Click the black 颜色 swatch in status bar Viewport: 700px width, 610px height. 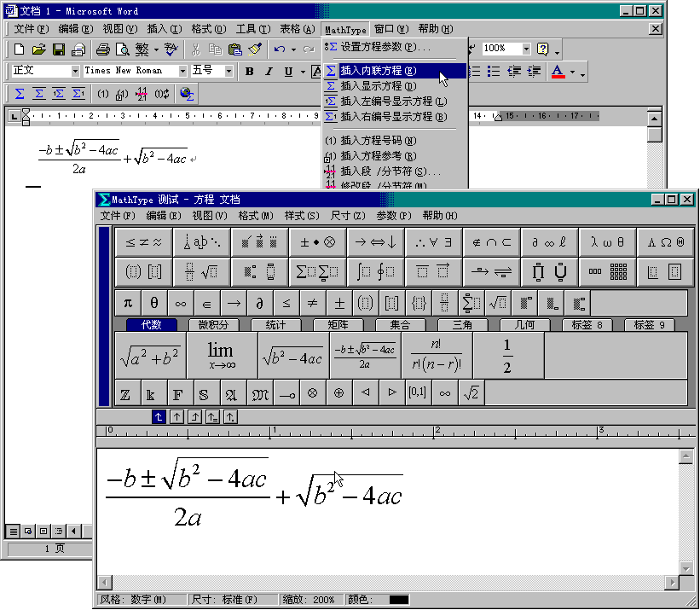398,599
